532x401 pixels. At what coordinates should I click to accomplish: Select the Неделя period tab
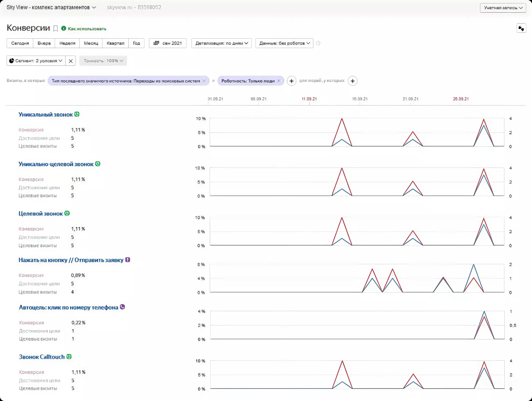coord(67,43)
